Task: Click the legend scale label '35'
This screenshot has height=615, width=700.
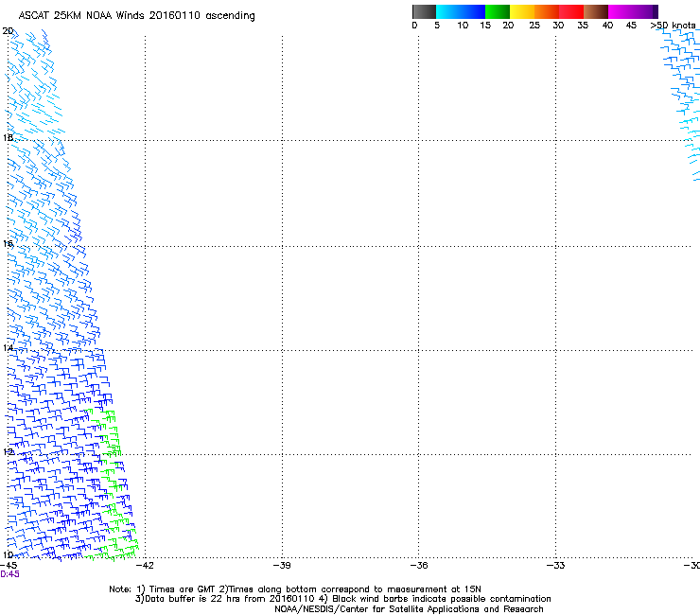Action: click(x=583, y=26)
